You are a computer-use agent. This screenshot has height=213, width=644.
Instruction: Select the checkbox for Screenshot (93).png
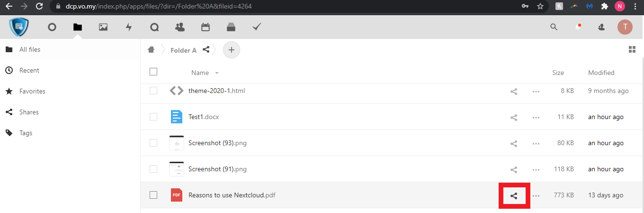(x=153, y=143)
